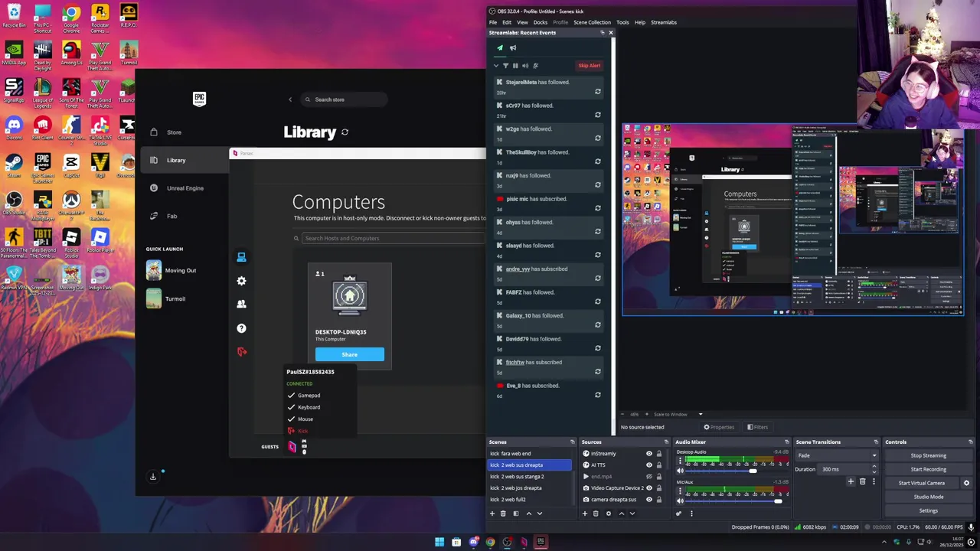Click the Epic Games back arrow
This screenshot has height=551, width=980.
(290, 99)
